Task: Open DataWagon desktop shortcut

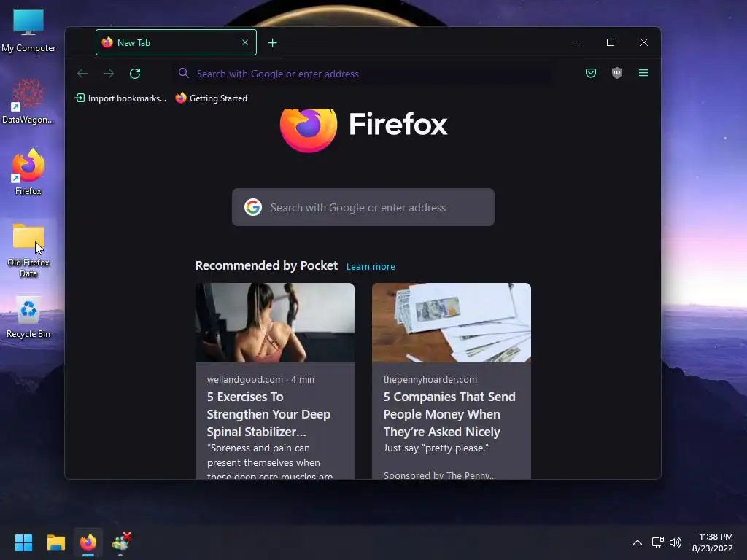Action: pyautogui.click(x=28, y=102)
